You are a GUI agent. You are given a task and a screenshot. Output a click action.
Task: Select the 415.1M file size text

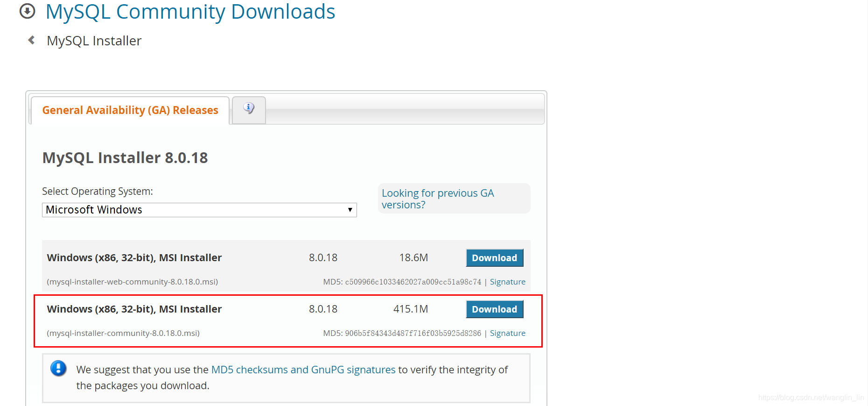pos(411,309)
